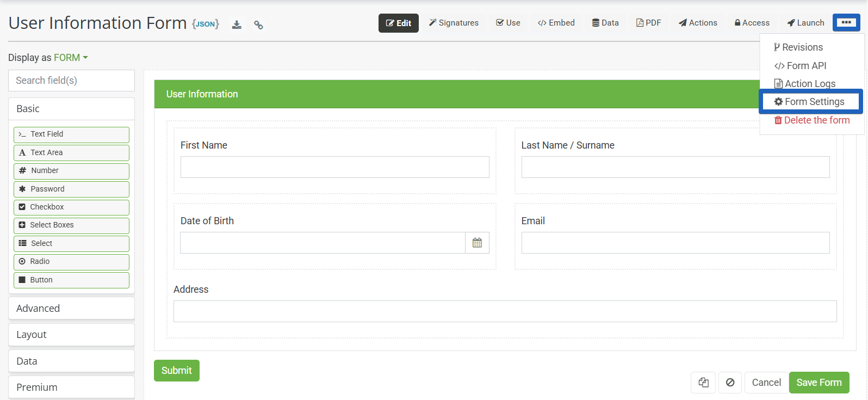Choose Form Settings from the menu

(x=810, y=102)
